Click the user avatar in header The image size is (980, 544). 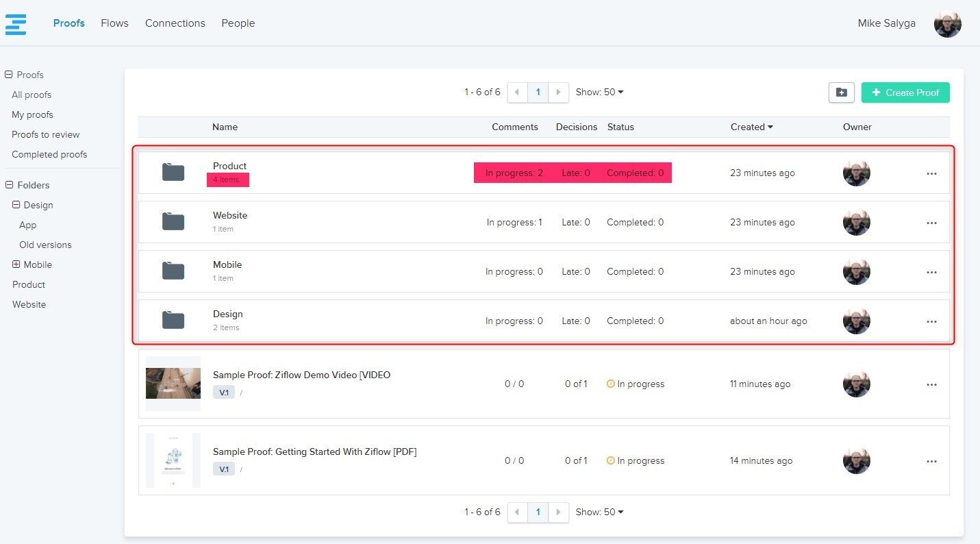(x=947, y=24)
